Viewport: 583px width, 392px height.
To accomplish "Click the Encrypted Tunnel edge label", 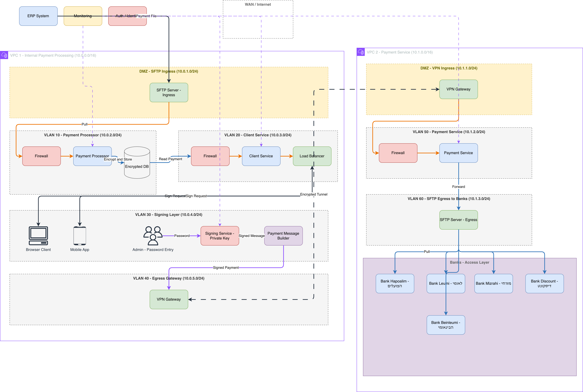I will [314, 194].
